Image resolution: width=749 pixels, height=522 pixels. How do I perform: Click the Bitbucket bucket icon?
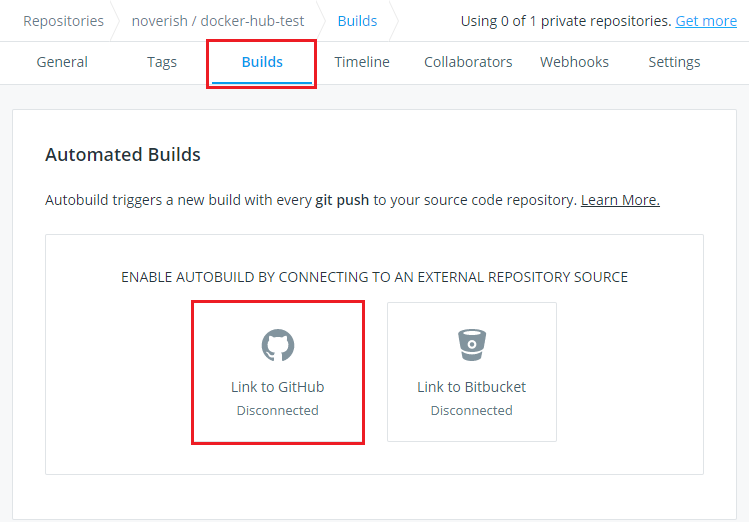pyautogui.click(x=471, y=345)
